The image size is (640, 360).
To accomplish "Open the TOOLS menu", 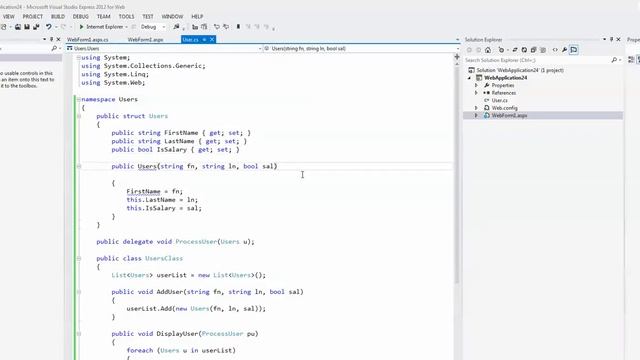I will click(x=127, y=16).
